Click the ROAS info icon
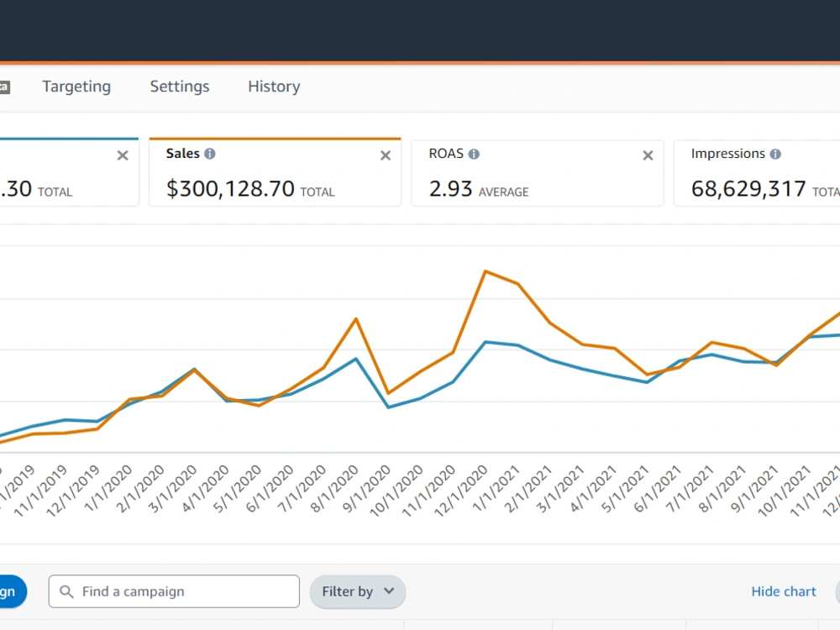The image size is (840, 630). pyautogui.click(x=474, y=155)
